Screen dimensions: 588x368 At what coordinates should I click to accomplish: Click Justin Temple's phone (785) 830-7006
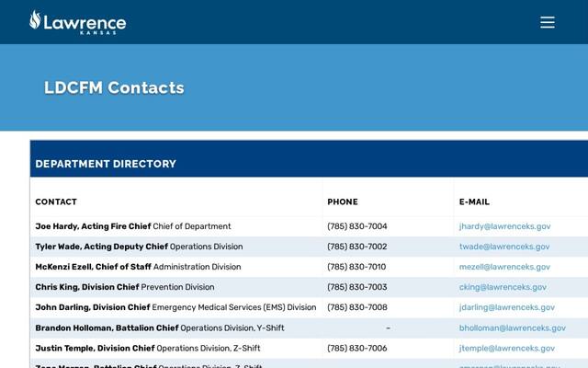[357, 349]
